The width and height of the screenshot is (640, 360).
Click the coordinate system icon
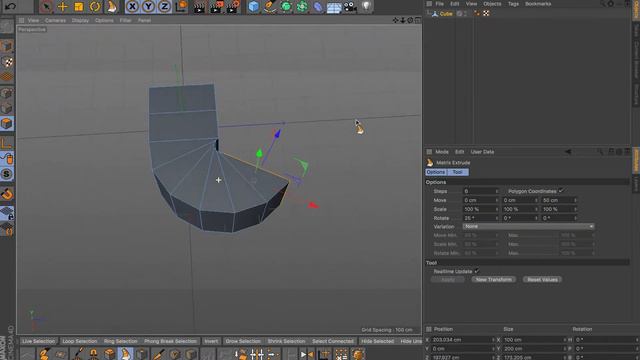[181, 7]
